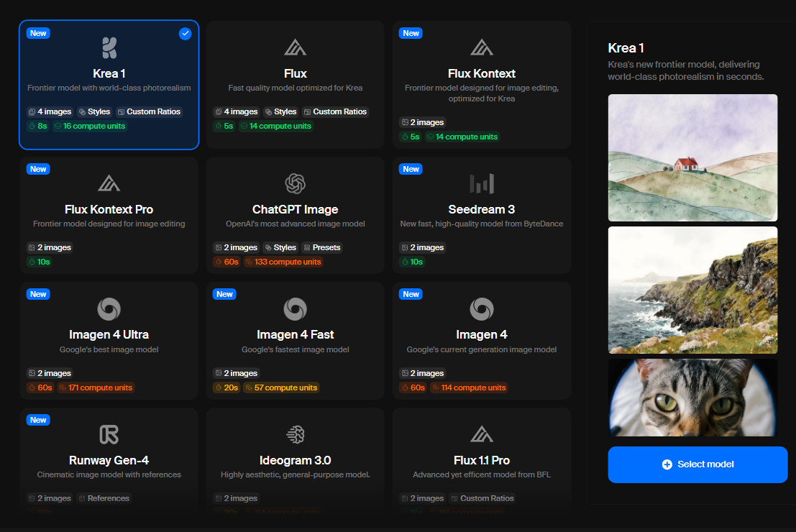Click the 20s time tag on Imagen 4 Fast
796x532 pixels.
click(227, 387)
